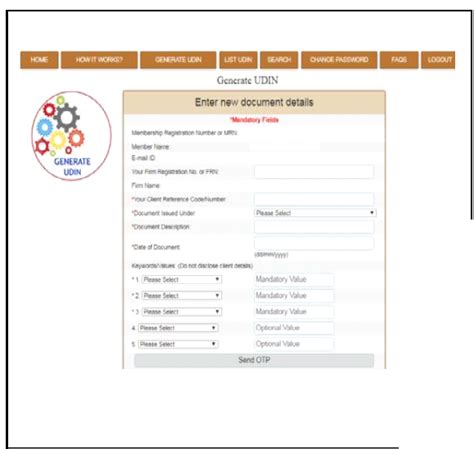This screenshot has width=474, height=449.
Task: Open the SEARCH menu item
Action: 279,60
